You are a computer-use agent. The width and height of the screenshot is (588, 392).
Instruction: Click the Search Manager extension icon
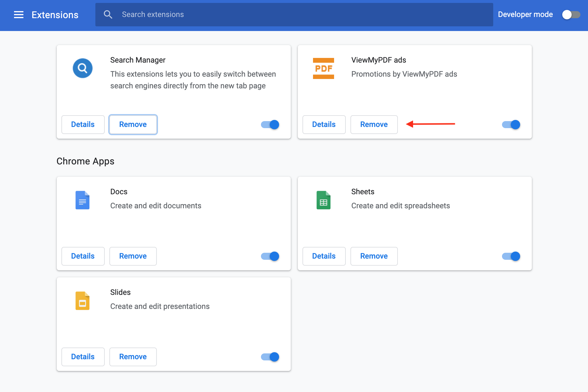pos(82,68)
